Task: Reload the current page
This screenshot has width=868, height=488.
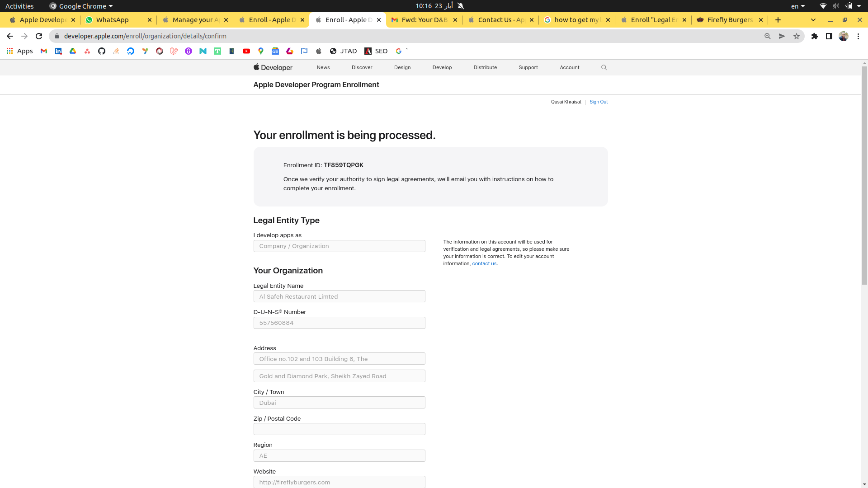Action: click(x=39, y=36)
